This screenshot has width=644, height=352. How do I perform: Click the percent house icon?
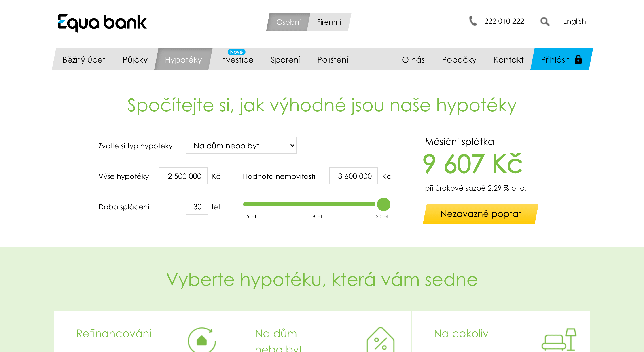point(381,339)
